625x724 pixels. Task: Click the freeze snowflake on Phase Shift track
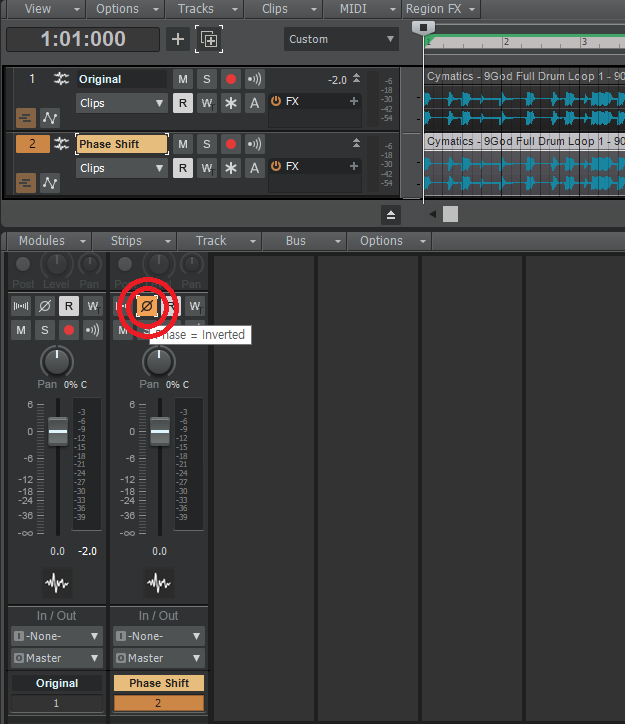231,167
